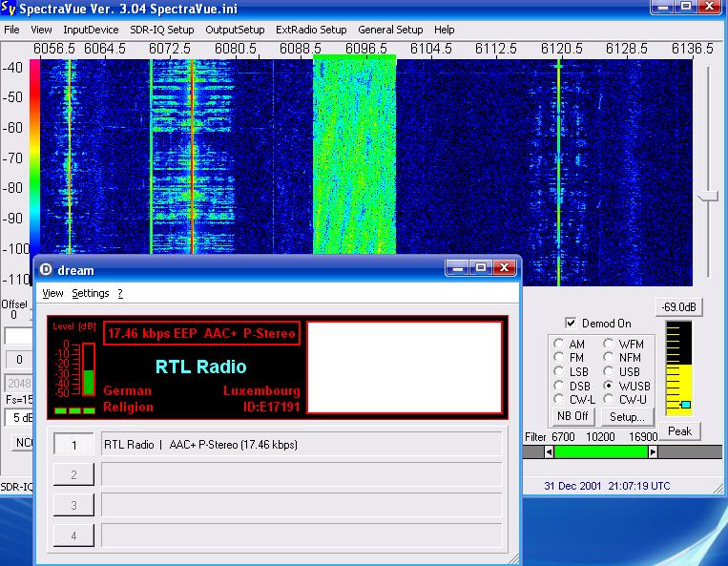This screenshot has width=728, height=566.
Task: Click the NB Off button
Action: tap(572, 416)
